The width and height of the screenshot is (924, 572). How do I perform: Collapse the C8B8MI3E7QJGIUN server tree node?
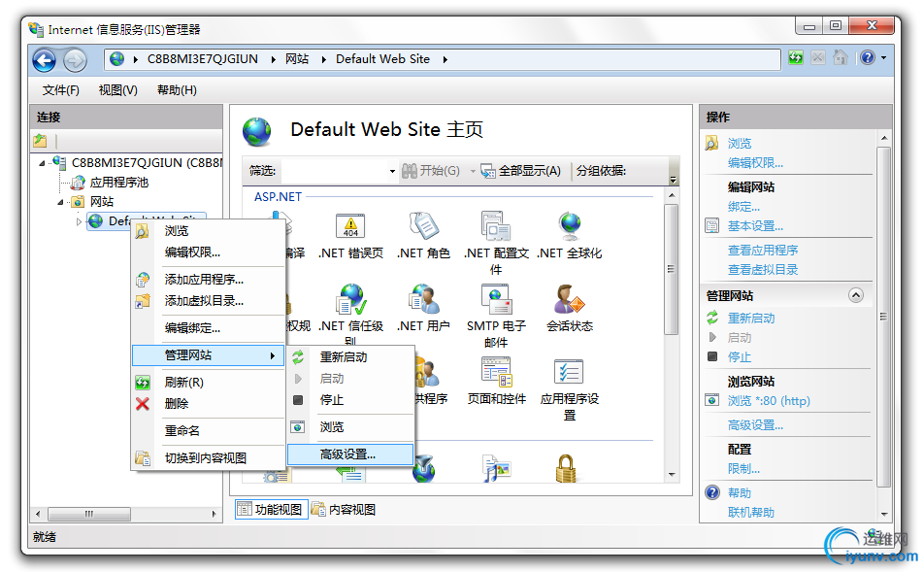coord(42,163)
